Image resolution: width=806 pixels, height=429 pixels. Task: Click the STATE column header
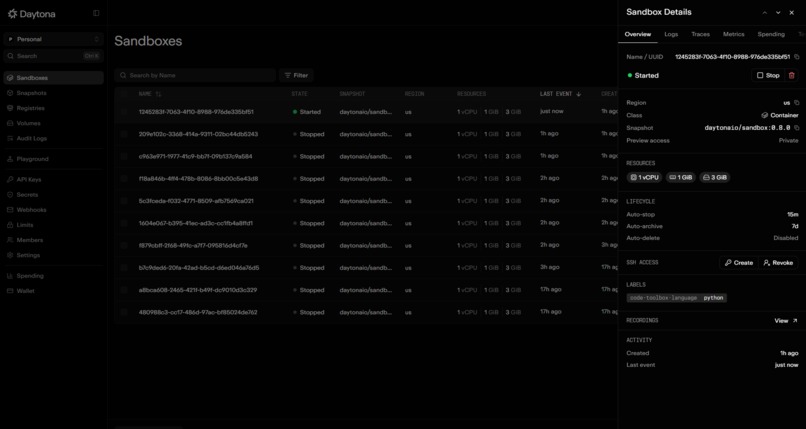(x=299, y=94)
